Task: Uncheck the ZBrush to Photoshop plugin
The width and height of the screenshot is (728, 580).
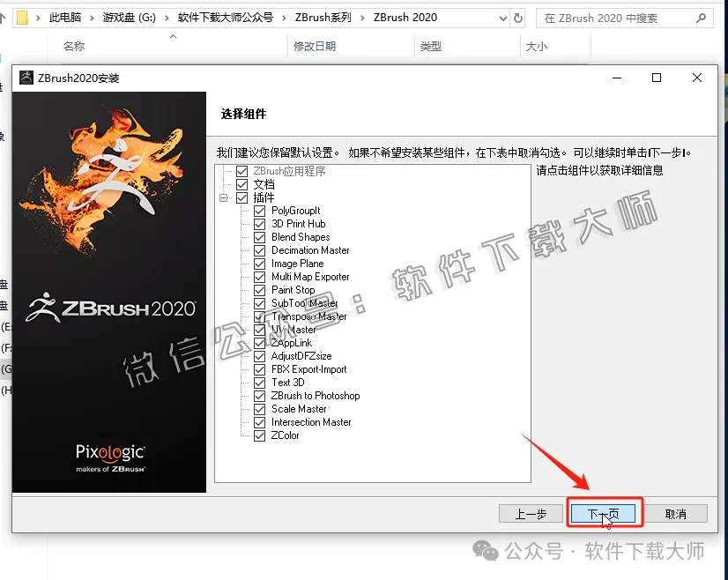Action: [260, 396]
